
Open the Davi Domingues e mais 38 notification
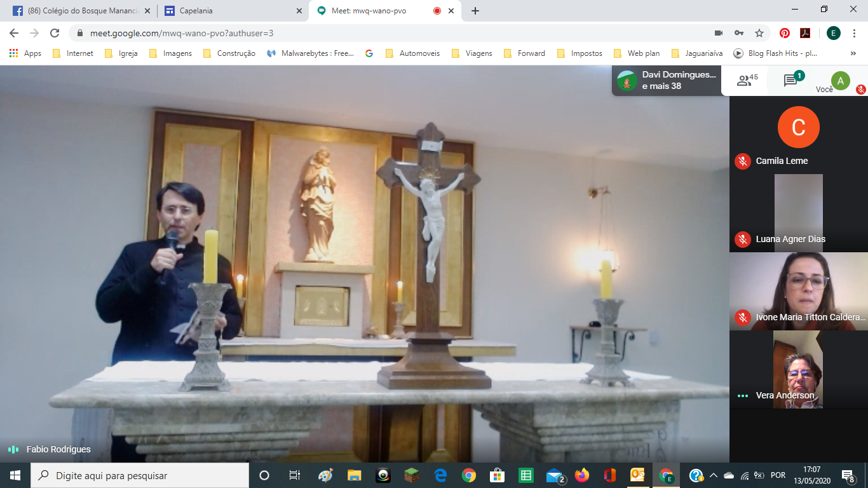667,81
